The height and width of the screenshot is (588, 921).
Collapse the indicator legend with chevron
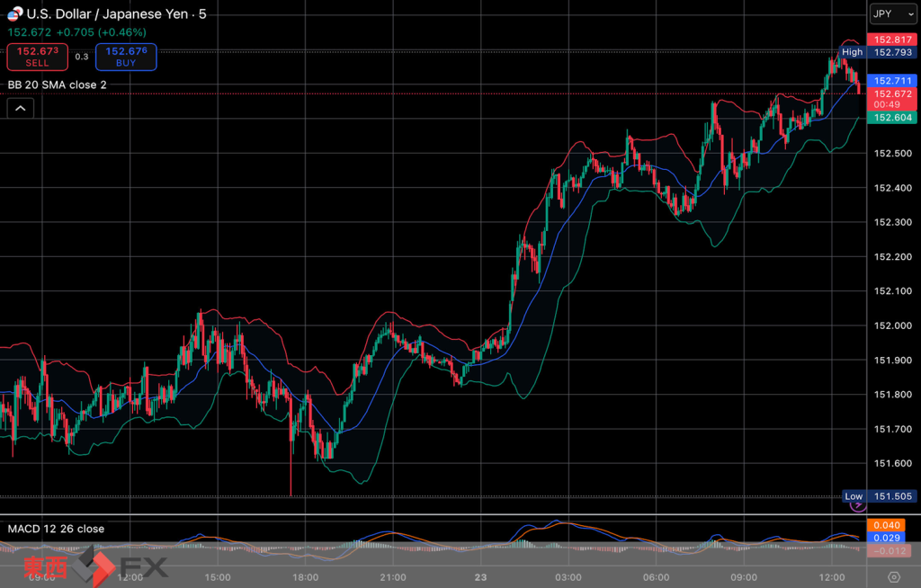pyautogui.click(x=21, y=108)
